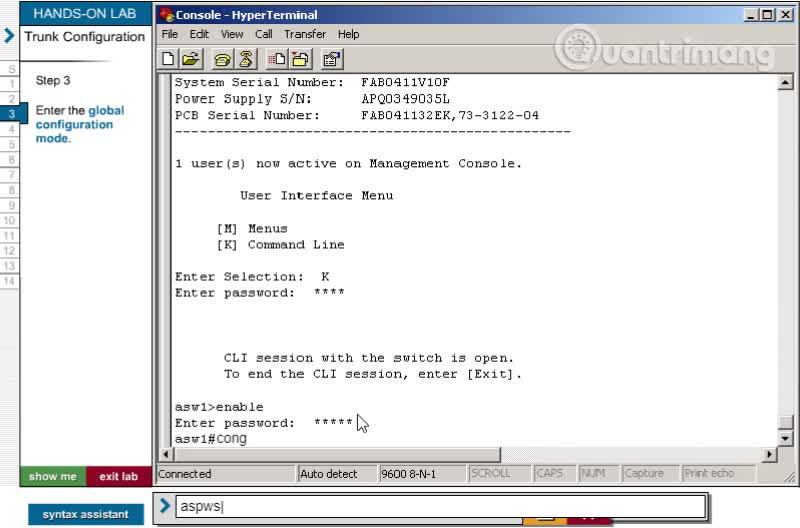Click the System Serial Number line
Viewport: 800px width, 528px height.
(312, 83)
